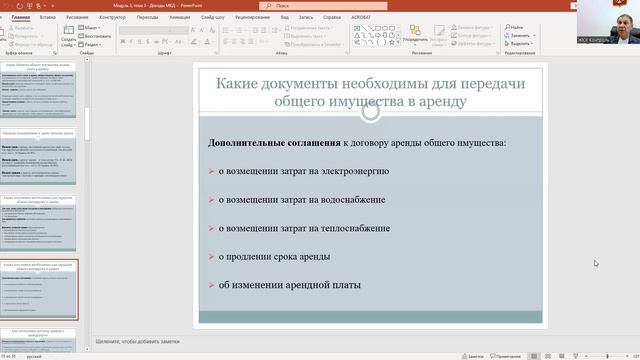The image size is (640, 360).
Task: Open the Раздел section dropdown
Action: 90,44
